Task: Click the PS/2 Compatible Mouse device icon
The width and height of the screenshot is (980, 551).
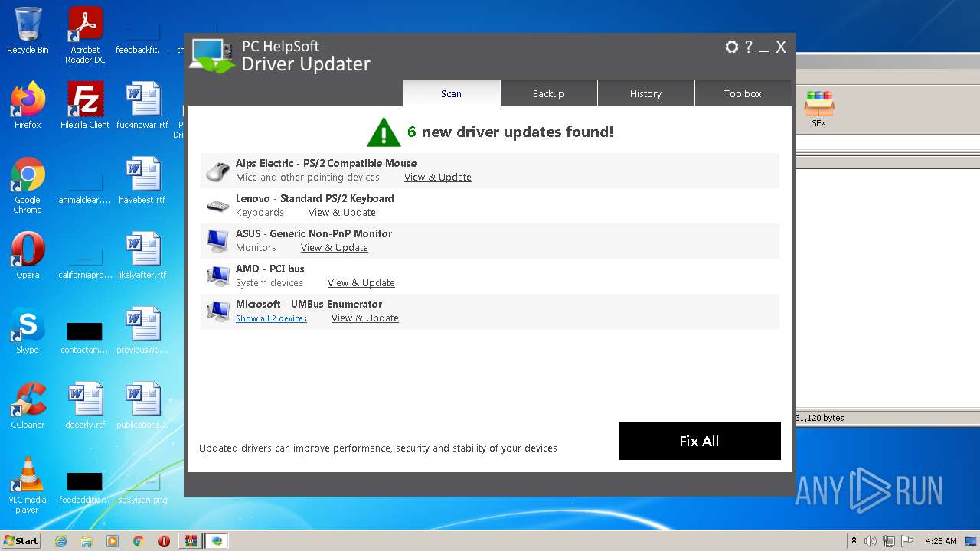Action: (218, 171)
